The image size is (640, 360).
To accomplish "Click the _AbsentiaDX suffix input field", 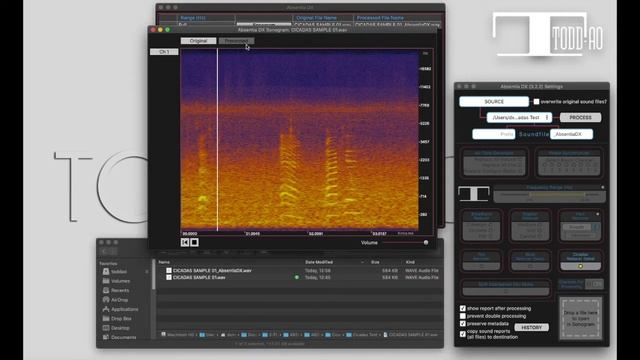I will tap(571, 134).
